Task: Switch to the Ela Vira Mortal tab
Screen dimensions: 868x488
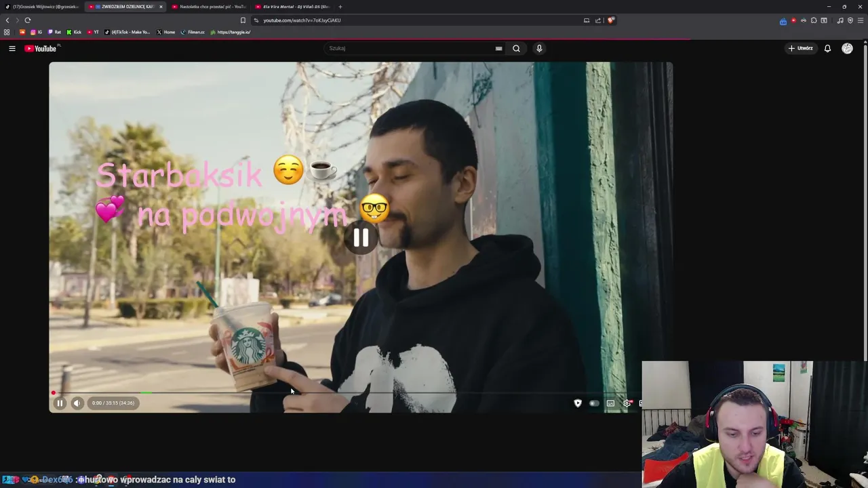Action: (x=292, y=7)
